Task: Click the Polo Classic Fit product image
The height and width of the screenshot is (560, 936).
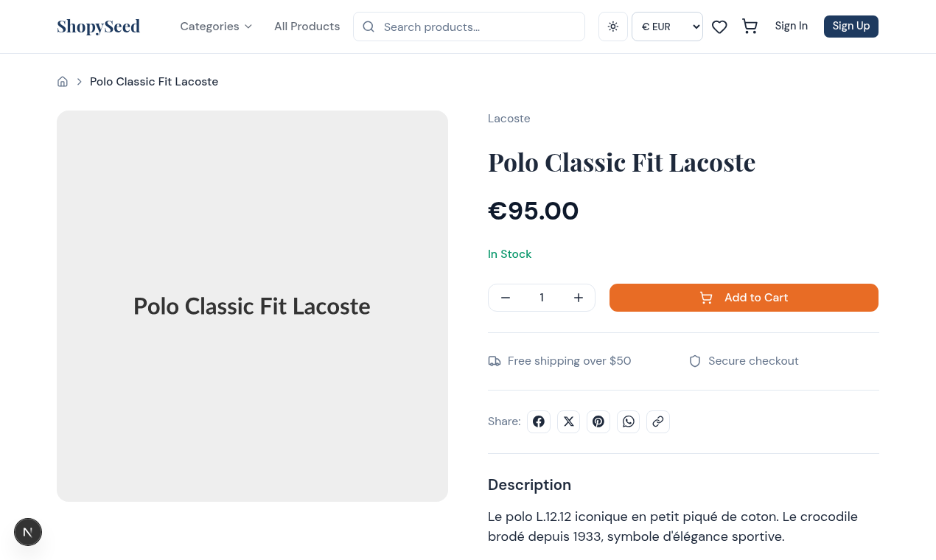Action: (x=252, y=306)
